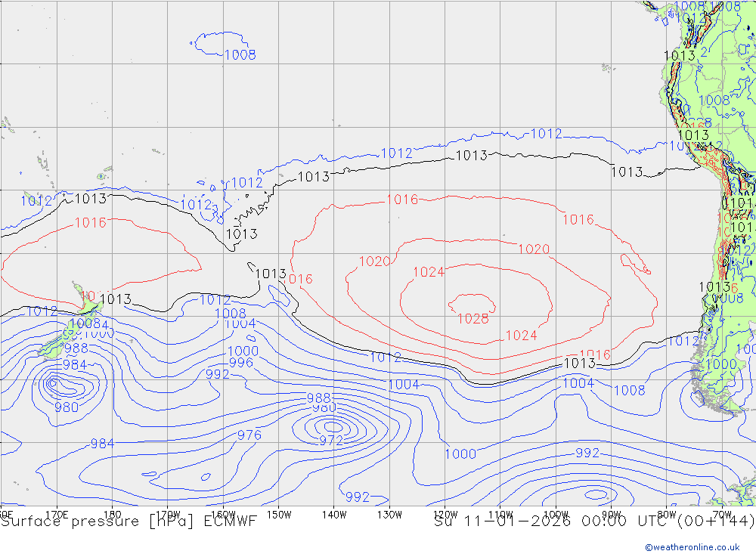This screenshot has height=554, width=756.
Task: Click the 'Surface pressure [hPa] ECMWF' caption
Action: (x=129, y=522)
